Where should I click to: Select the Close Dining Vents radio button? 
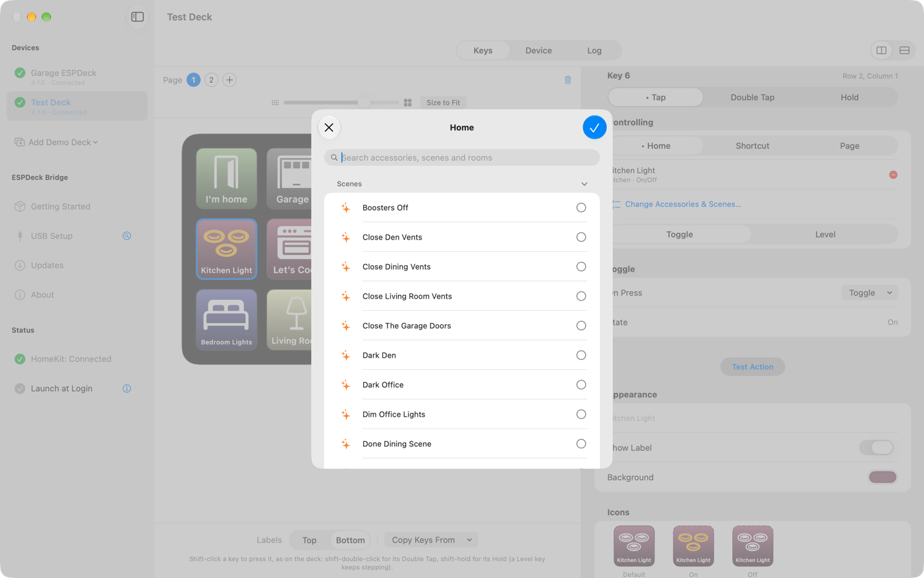(x=581, y=267)
